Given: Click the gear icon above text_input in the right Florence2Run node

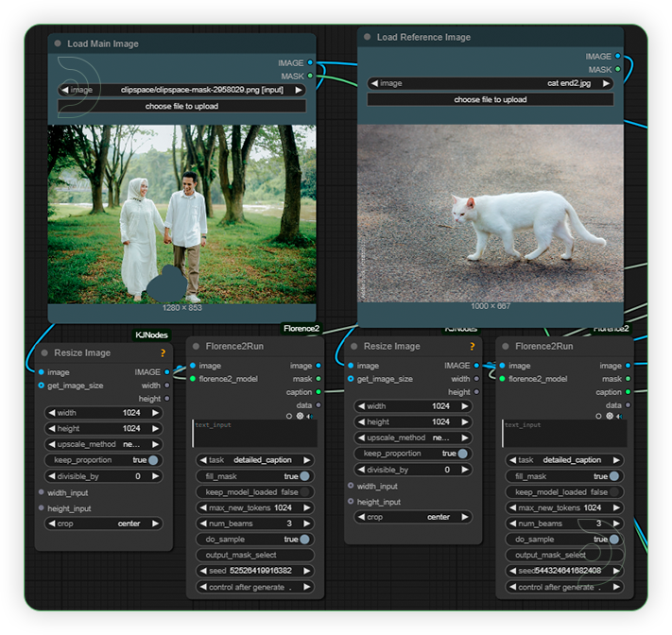Looking at the screenshot, I should point(609,416).
